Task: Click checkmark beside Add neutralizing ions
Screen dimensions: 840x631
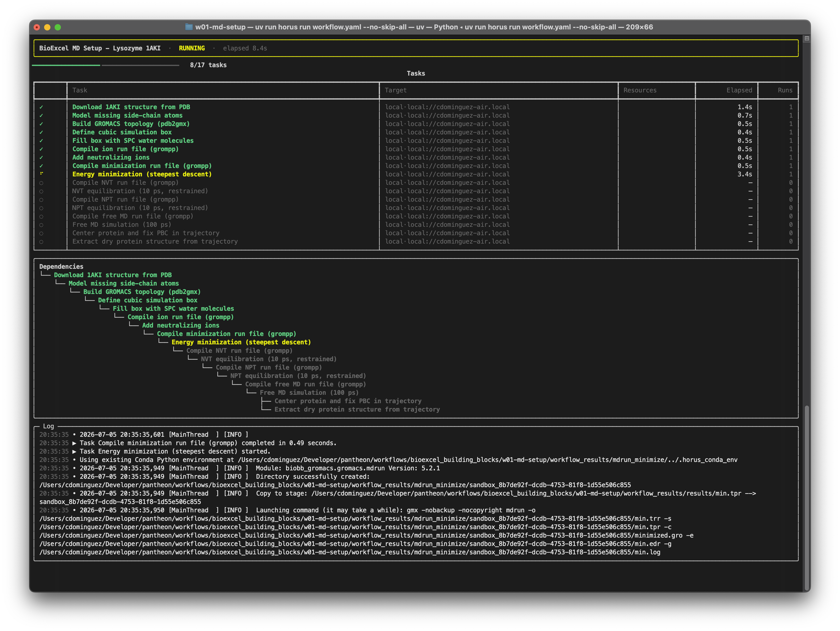Action: tap(41, 157)
